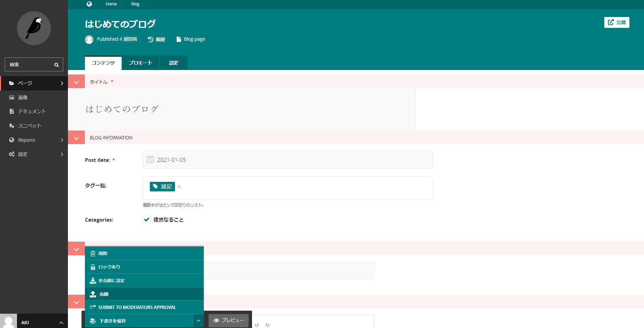Screen dimensions: 644x328
Task: Choose 公開 in the action menu
Action: point(144,294)
